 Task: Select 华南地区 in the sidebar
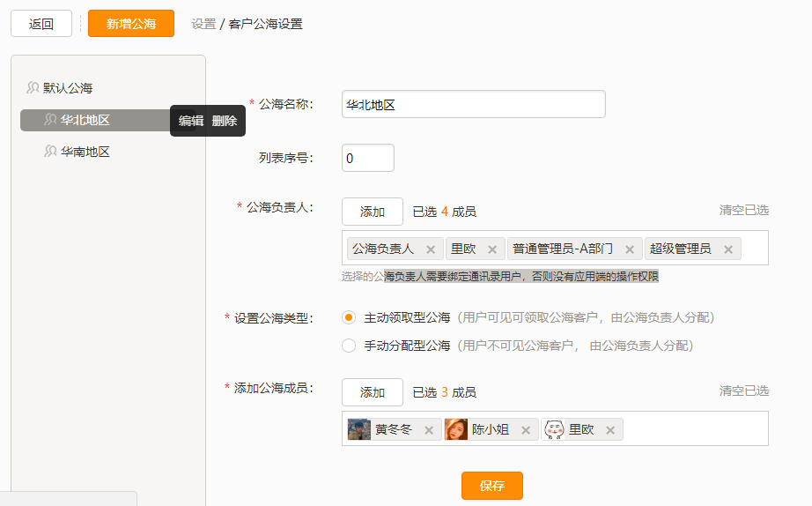point(85,152)
